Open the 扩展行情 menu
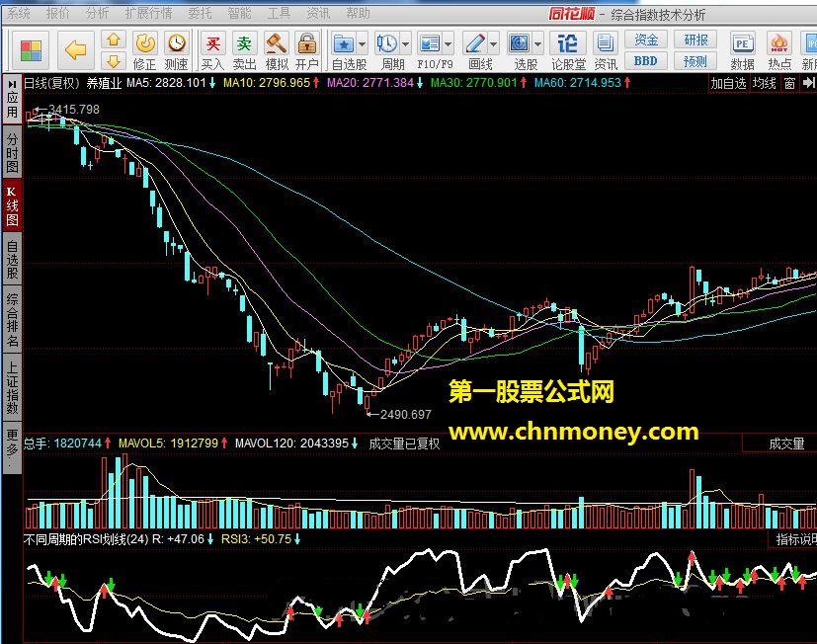Image resolution: width=817 pixels, height=644 pixels. 148,13
